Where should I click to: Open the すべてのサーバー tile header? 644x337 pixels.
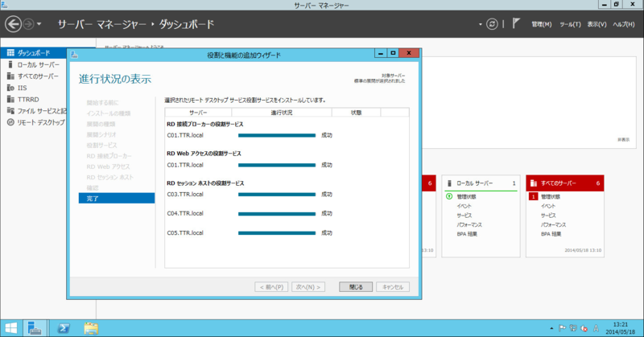(565, 183)
